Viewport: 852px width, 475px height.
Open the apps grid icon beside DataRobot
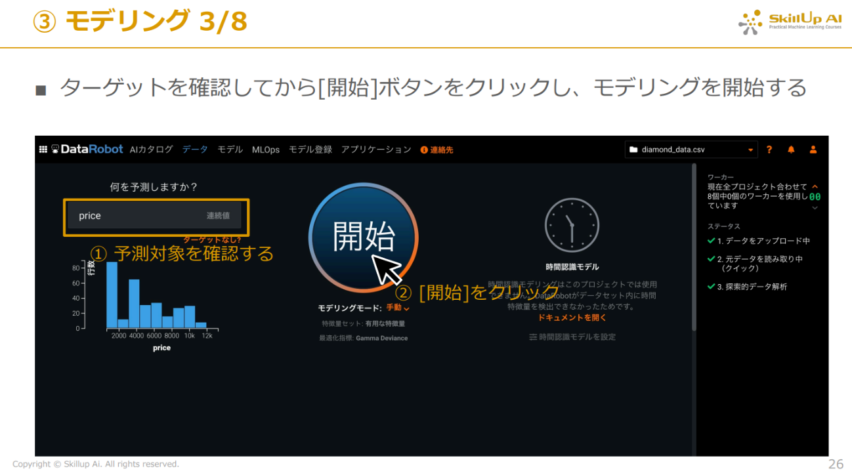click(x=43, y=149)
